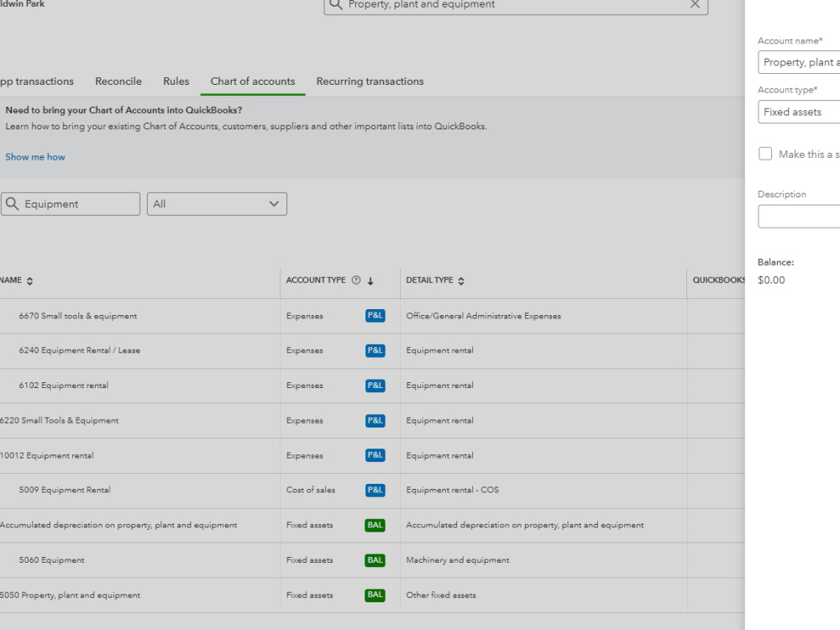The height and width of the screenshot is (630, 840).
Task: Click P&L badge for 6240 Equipment Rental / Lease
Action: pos(375,350)
